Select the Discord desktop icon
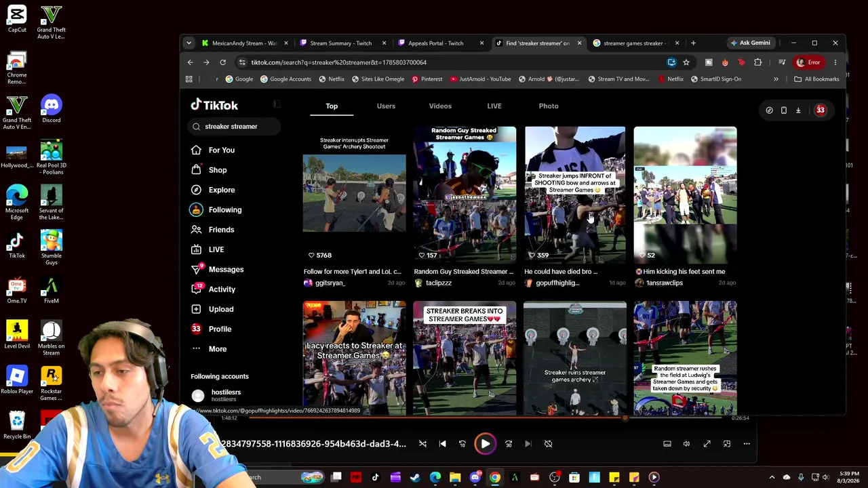 [51, 109]
